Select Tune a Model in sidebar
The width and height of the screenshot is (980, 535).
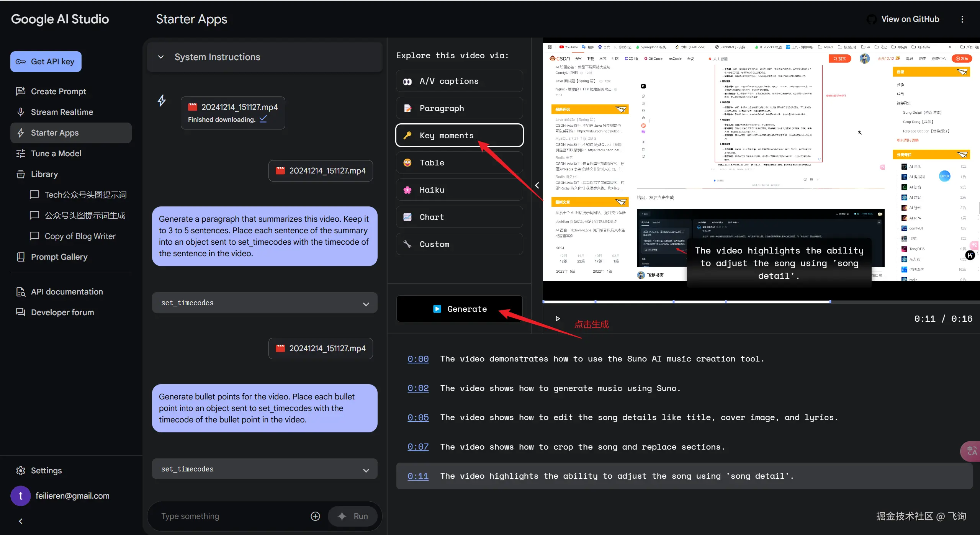tap(56, 154)
